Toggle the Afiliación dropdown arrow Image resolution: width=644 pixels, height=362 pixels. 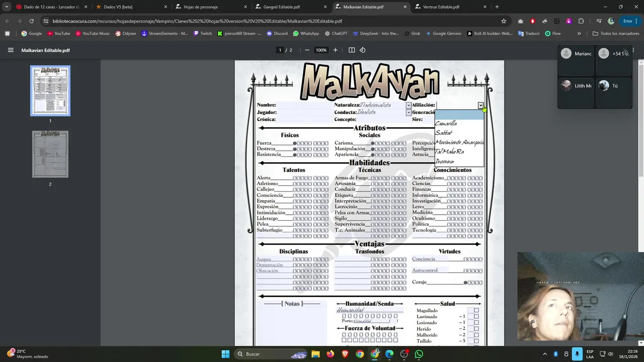point(481,106)
